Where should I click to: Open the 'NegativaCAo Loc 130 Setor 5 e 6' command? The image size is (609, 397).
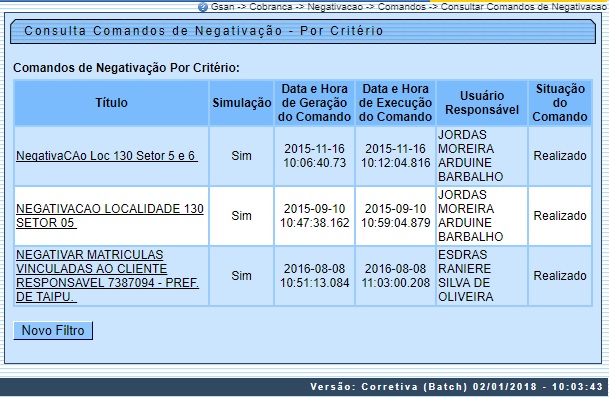click(107, 156)
